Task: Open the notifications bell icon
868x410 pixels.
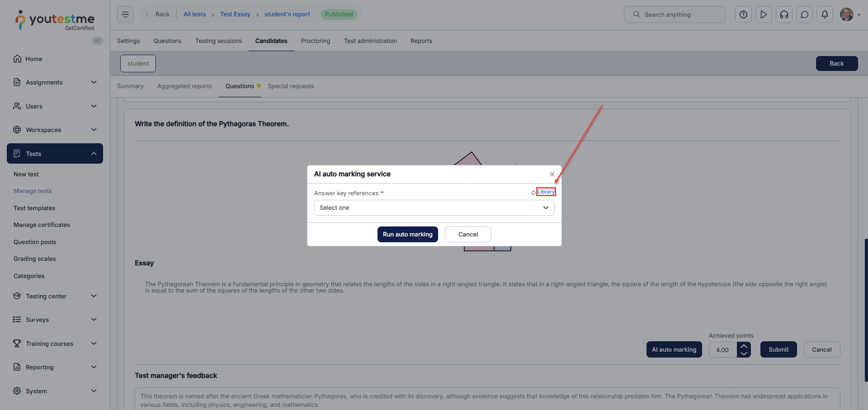Action: tap(825, 14)
